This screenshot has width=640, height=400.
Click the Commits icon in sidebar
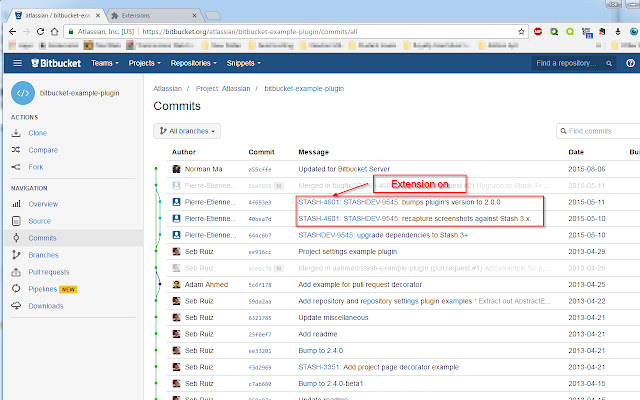(16, 238)
